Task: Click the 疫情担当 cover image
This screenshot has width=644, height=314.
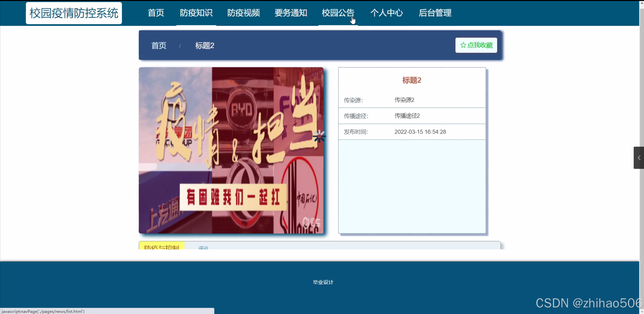Action: 231,150
